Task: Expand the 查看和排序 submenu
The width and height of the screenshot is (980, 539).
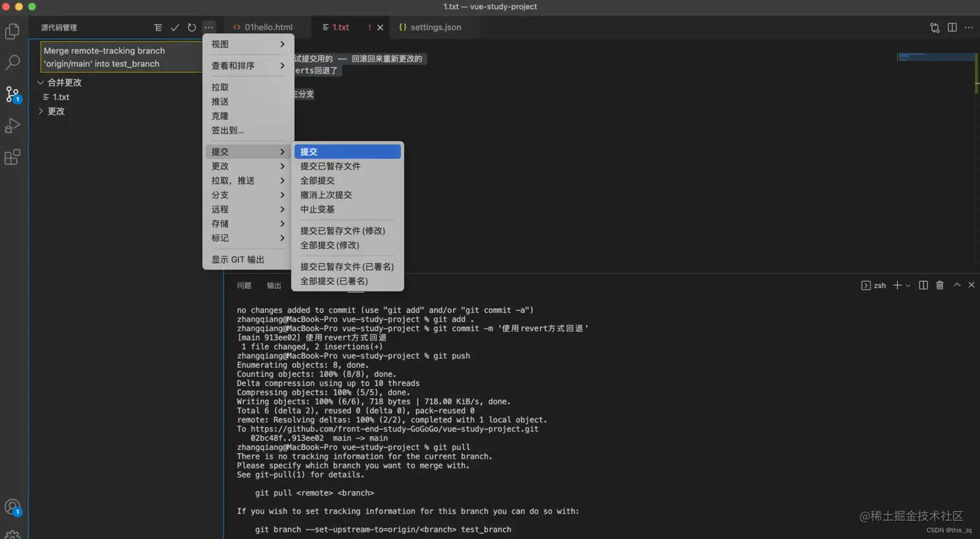Action: click(248, 65)
